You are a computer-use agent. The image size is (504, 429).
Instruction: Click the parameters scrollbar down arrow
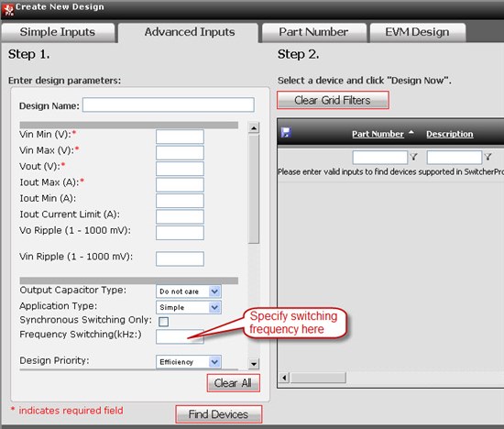pyautogui.click(x=254, y=364)
